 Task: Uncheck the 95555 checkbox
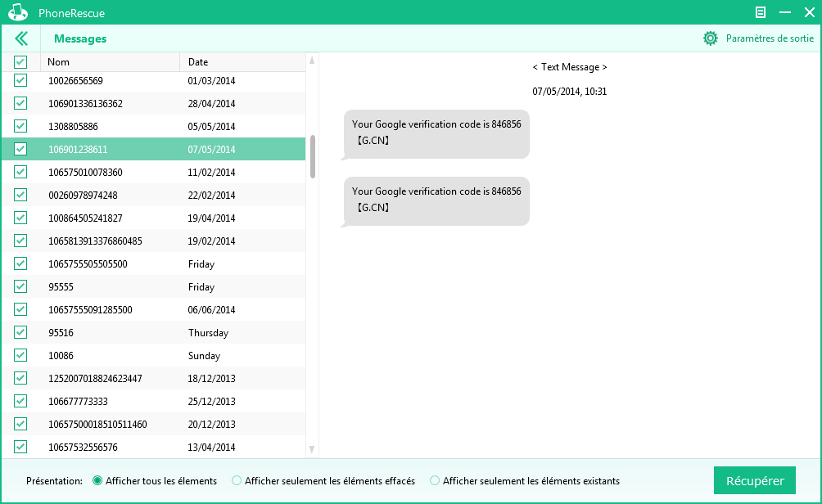pos(20,287)
